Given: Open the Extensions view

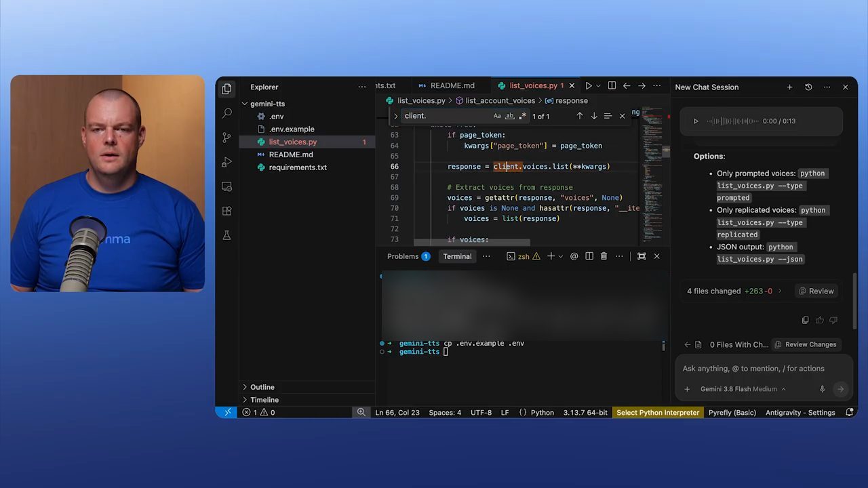Looking at the screenshot, I should 226,211.
